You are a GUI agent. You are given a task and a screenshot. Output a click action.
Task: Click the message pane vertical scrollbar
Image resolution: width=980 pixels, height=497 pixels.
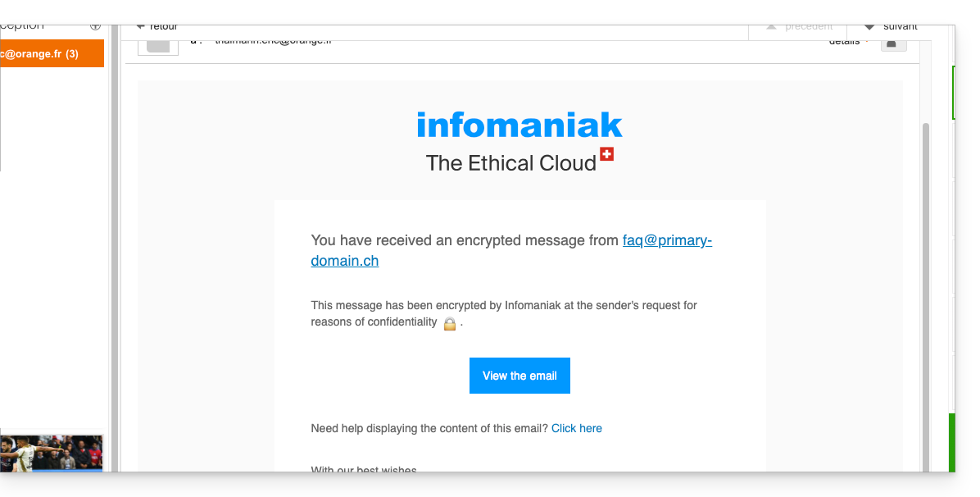(926, 287)
